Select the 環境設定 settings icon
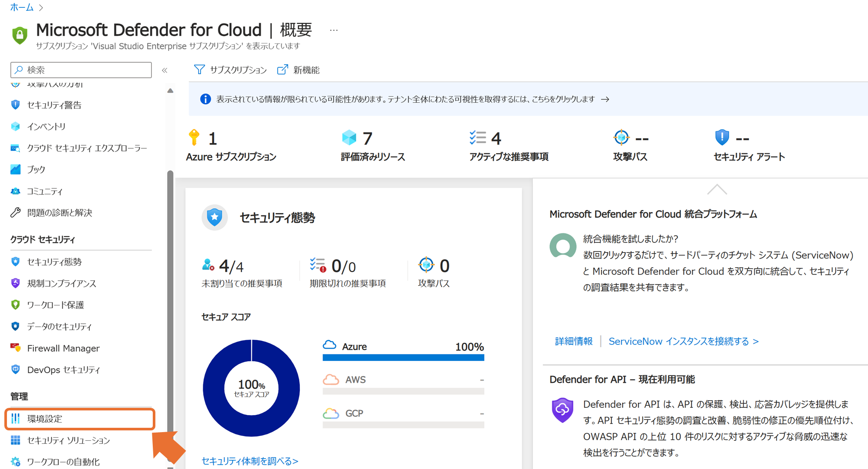Image resolution: width=868 pixels, height=469 pixels. click(x=16, y=419)
